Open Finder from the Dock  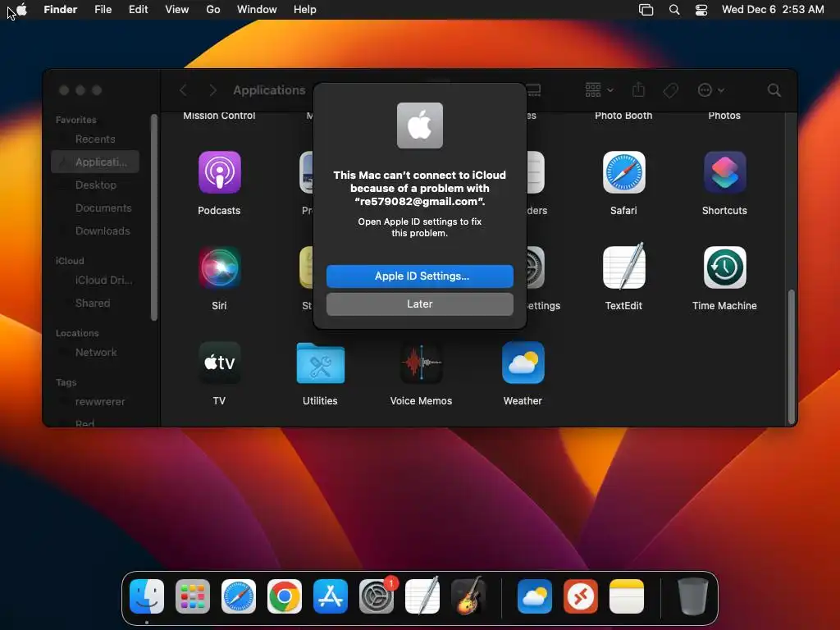click(147, 596)
